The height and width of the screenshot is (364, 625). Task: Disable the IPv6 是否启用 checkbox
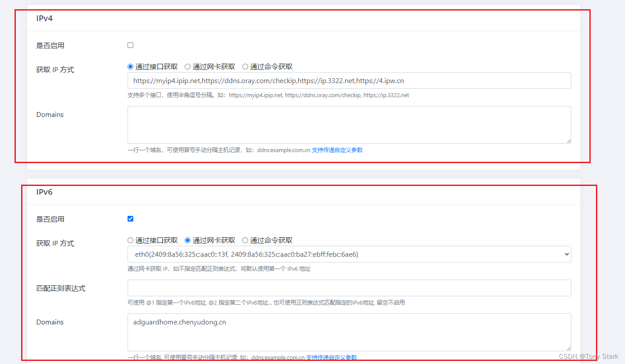point(130,218)
